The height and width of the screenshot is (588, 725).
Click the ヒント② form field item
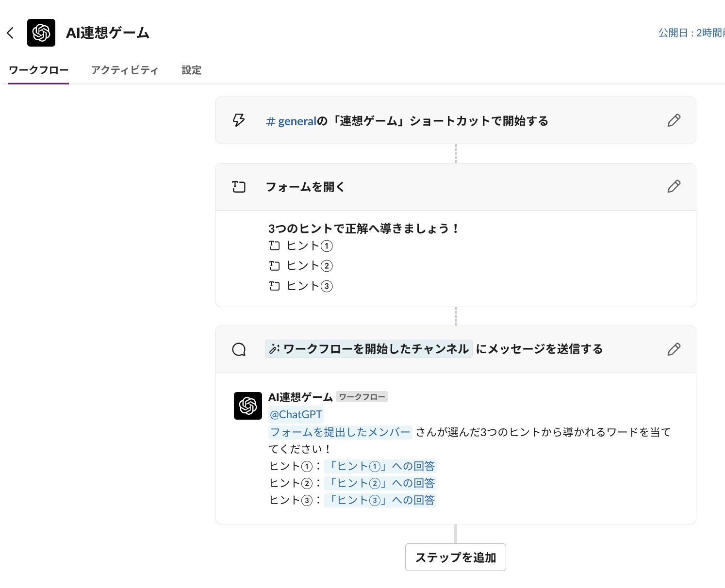pos(309,266)
